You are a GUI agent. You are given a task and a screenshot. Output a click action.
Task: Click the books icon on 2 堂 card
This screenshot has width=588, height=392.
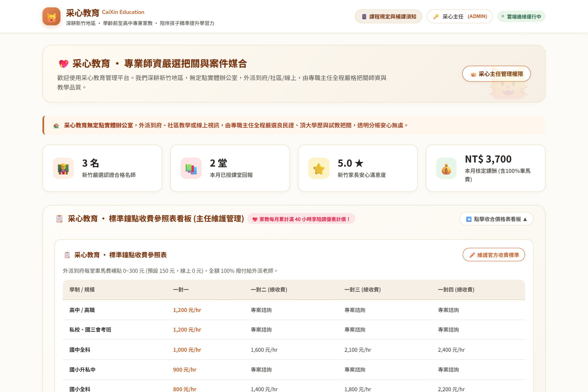coord(191,169)
